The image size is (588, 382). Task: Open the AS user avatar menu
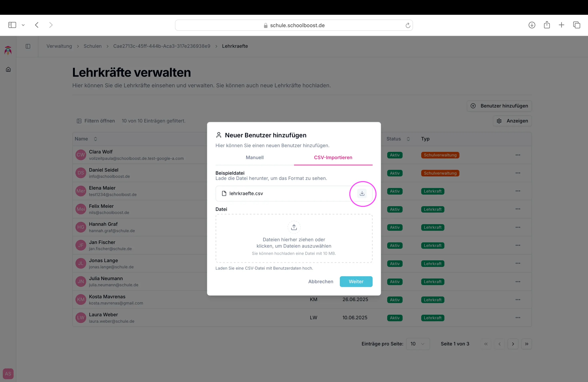click(8, 374)
